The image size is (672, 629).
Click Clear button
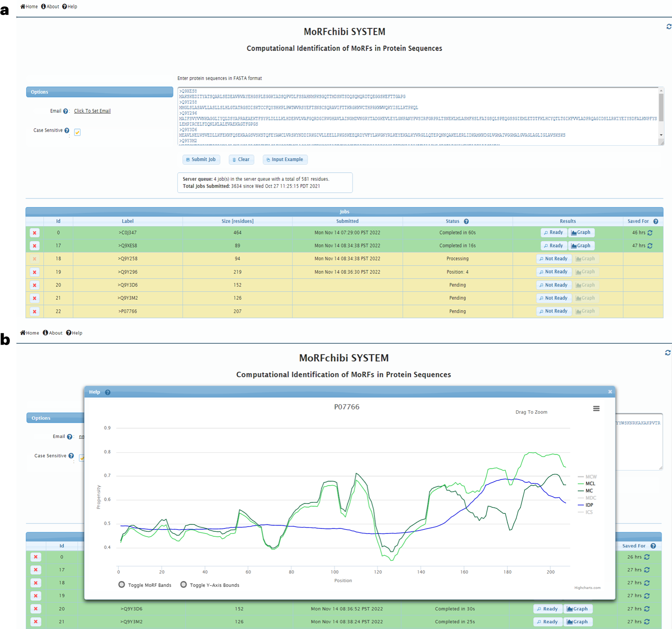(241, 159)
